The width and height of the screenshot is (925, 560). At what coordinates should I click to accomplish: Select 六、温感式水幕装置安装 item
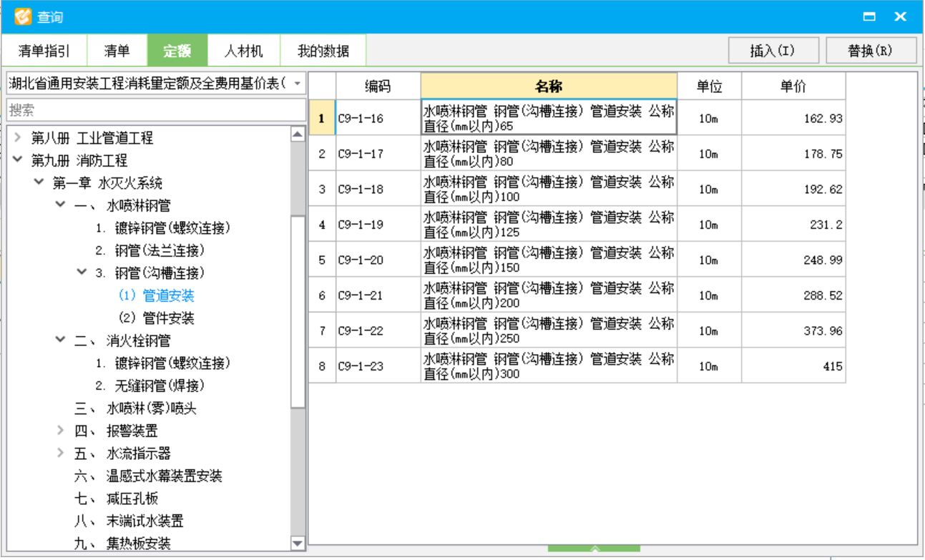click(148, 476)
